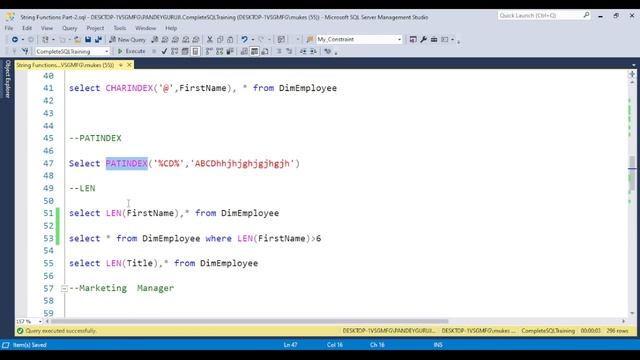Switch to Results to File
The width and height of the screenshot is (640, 360).
(265, 51)
